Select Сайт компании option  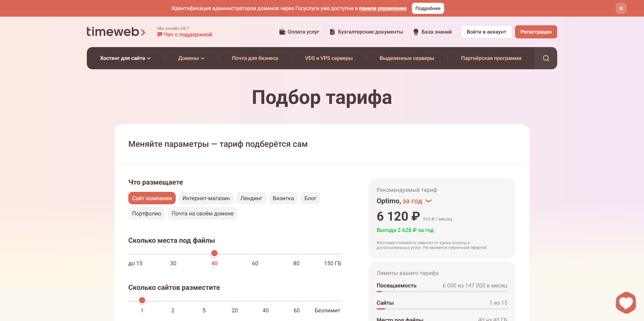pyautogui.click(x=152, y=198)
